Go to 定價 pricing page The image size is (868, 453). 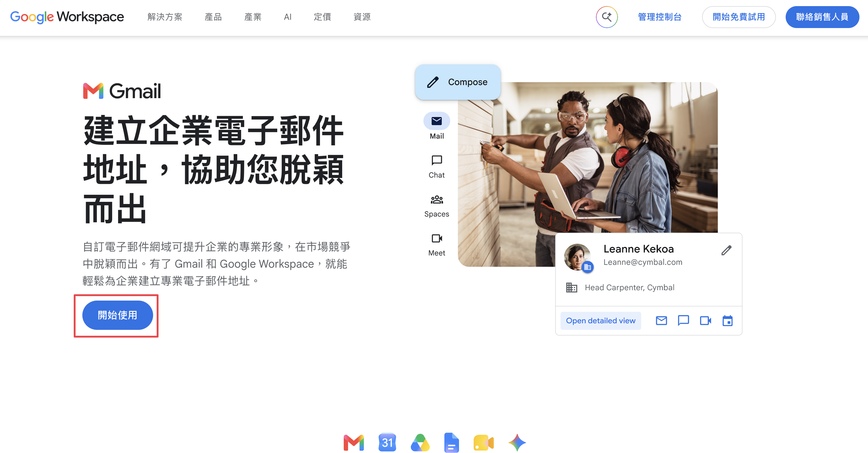coord(322,17)
